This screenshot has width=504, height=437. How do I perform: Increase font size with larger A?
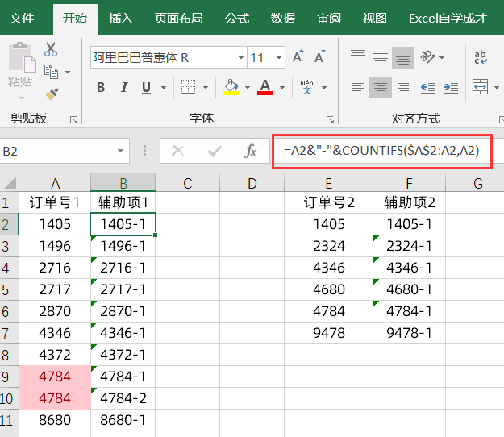click(298, 57)
